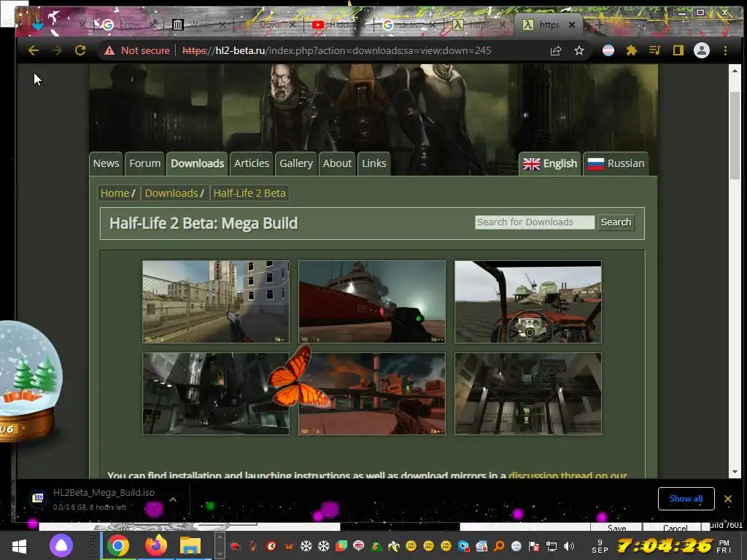Open the Extensions puzzle piece menu
Screen dimensions: 747x560
point(632,50)
